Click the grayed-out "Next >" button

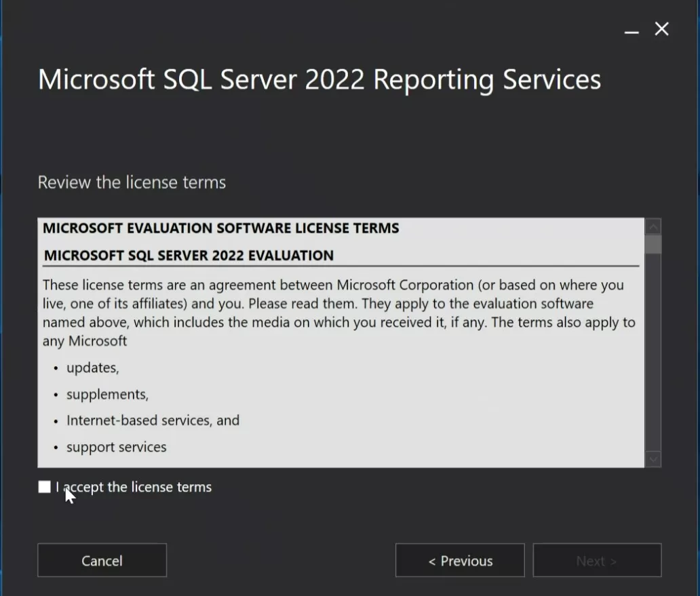596,560
